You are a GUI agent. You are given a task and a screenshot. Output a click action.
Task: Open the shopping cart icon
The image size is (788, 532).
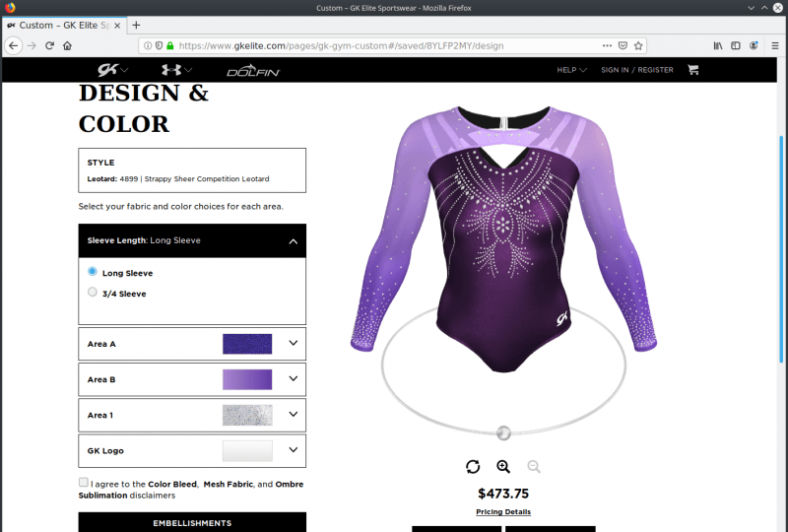pos(693,70)
